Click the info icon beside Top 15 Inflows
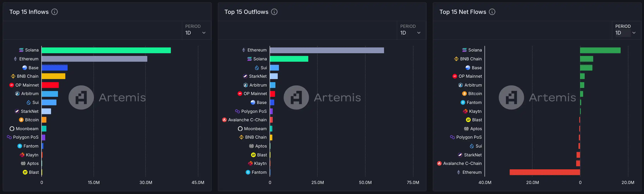 click(x=55, y=12)
